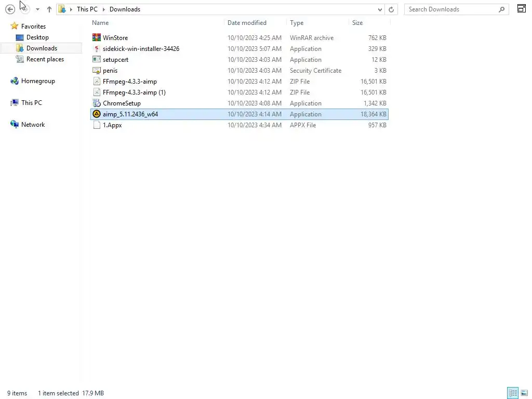Select the FFmpeg-4.3.3-aimp file name
532x399 pixels.
130,82
